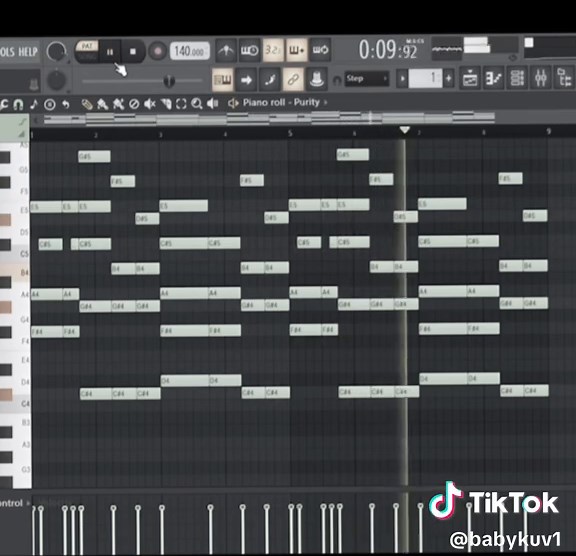This screenshot has width=576, height=556.
Task: Toggle step editing arrow button
Action: point(246,79)
